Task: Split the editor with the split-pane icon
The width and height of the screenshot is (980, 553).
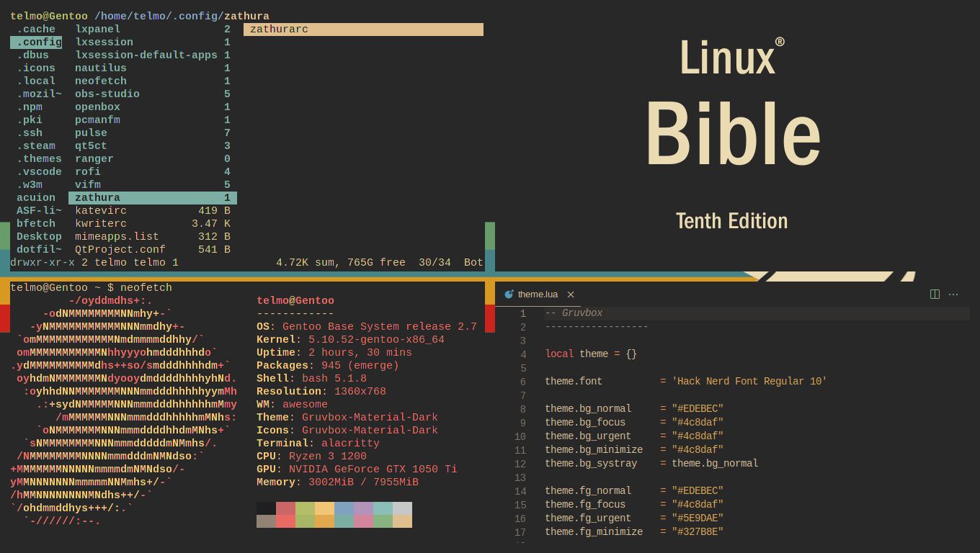Action: tap(935, 294)
